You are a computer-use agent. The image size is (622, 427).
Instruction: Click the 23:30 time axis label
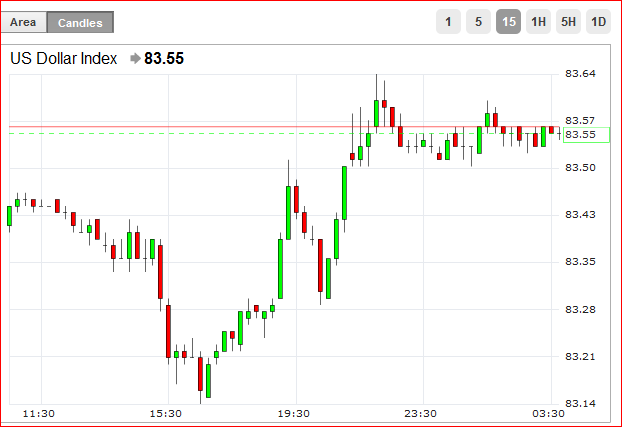point(420,414)
